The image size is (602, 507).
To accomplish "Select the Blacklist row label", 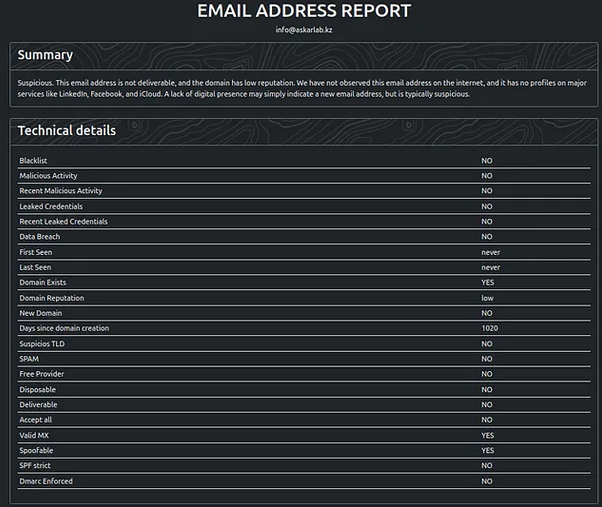I will click(x=34, y=160).
